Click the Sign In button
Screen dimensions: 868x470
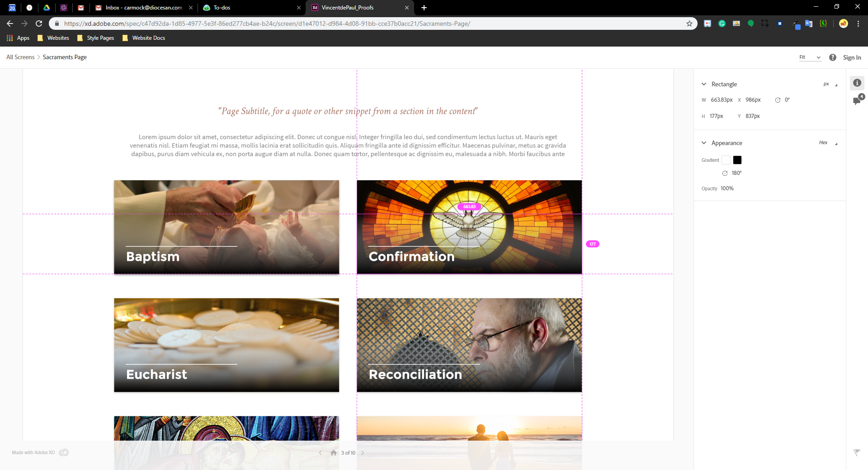pos(852,57)
